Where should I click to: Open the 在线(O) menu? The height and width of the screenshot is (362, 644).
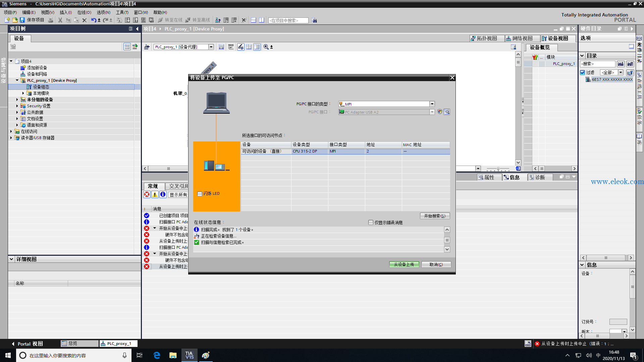click(84, 12)
